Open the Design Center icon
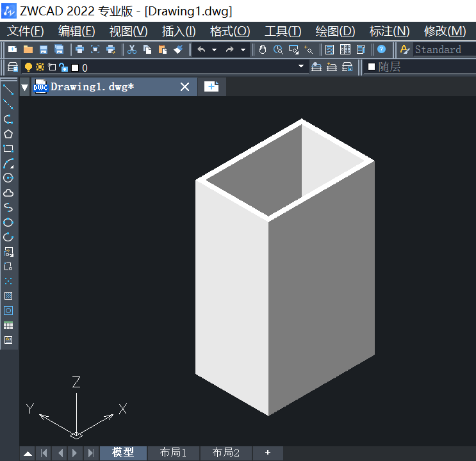The image size is (476, 461). click(345, 49)
